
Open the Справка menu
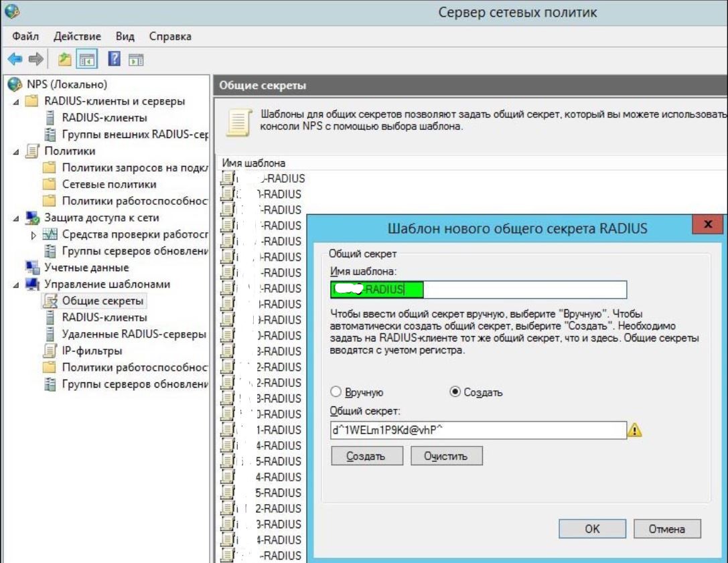point(170,35)
